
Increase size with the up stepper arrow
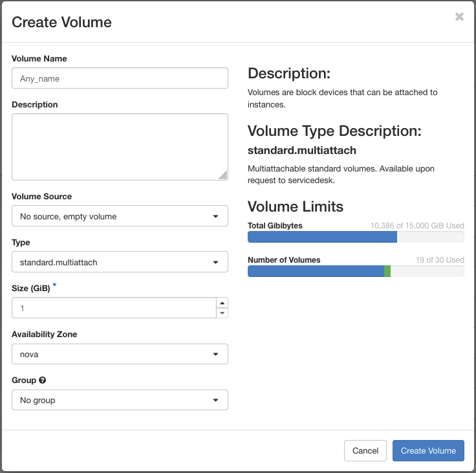point(222,303)
